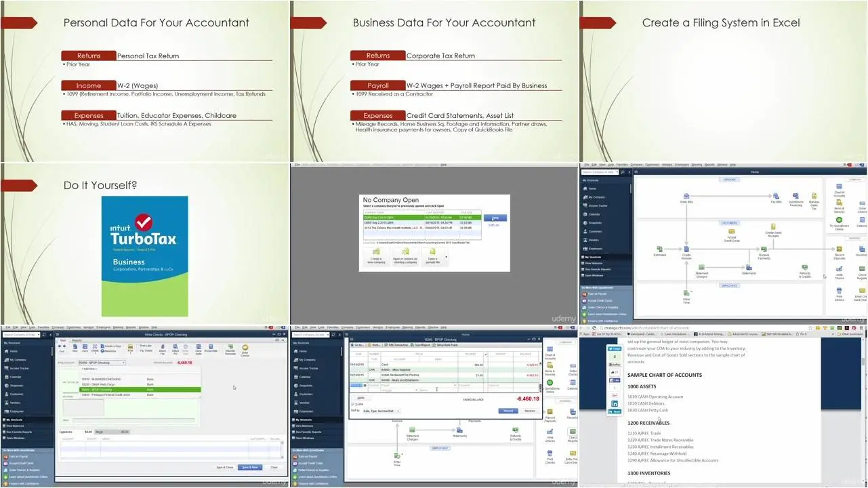This screenshot has width=868, height=488.
Task: Click Attach File in Write Checks toolbar
Action: click(162, 348)
